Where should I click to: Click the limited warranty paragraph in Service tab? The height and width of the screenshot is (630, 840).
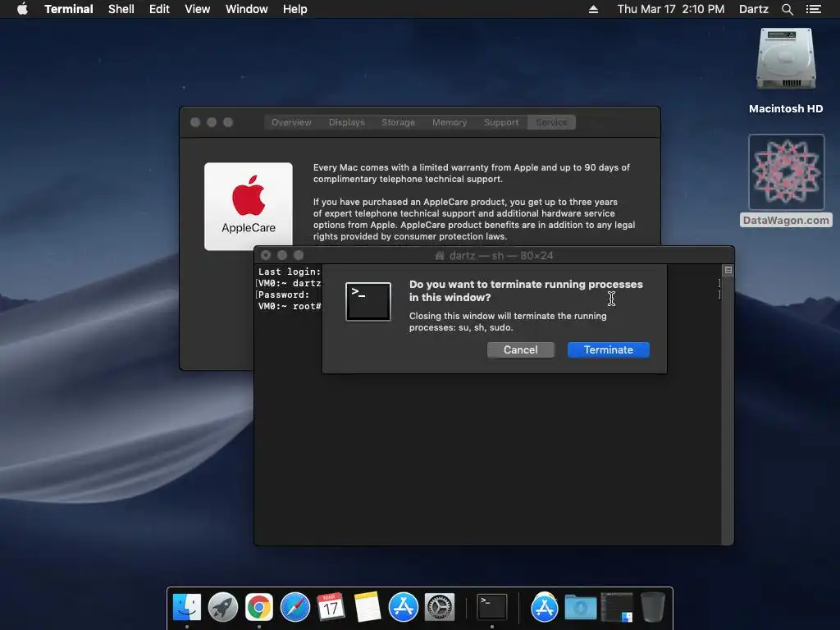click(472, 173)
